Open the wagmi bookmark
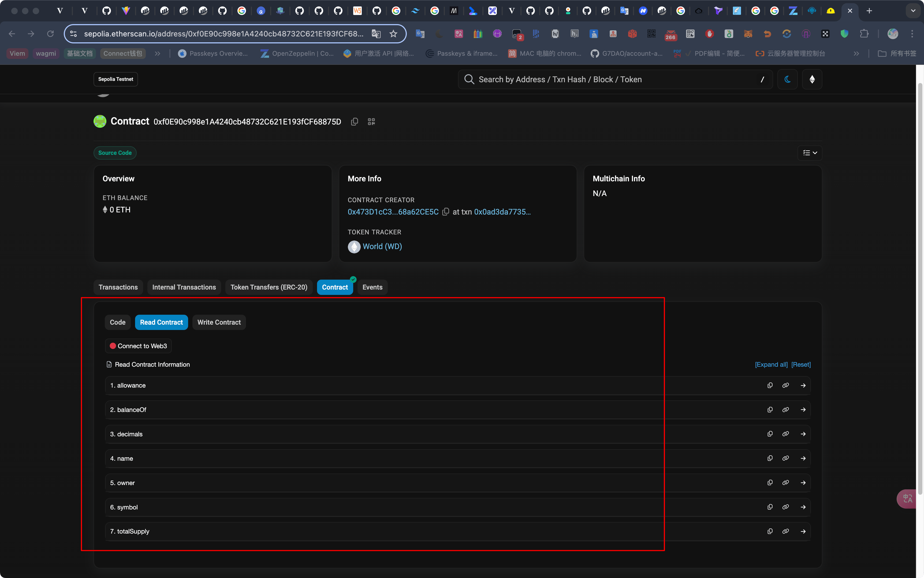This screenshot has width=924, height=578. coord(46,54)
